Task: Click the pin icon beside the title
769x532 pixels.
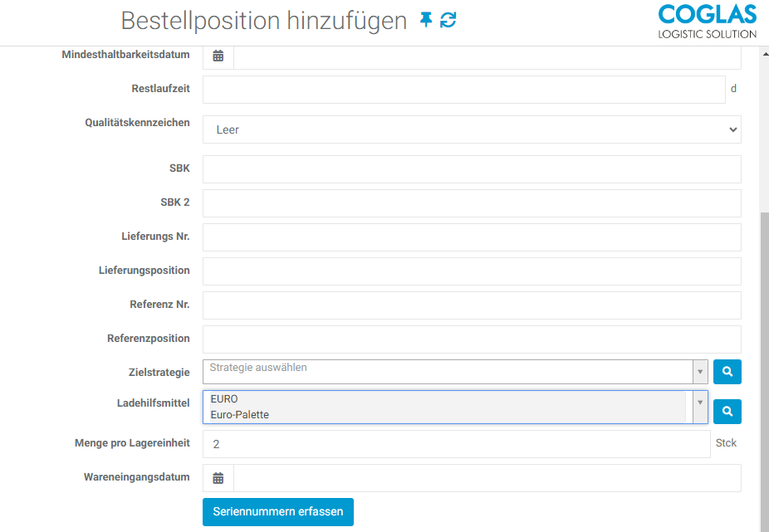Action: click(x=426, y=21)
